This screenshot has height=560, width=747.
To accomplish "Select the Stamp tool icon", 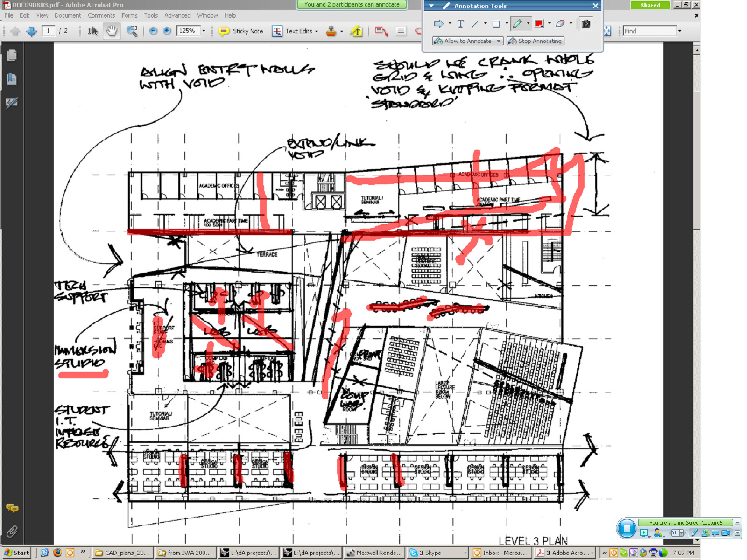I will [331, 31].
